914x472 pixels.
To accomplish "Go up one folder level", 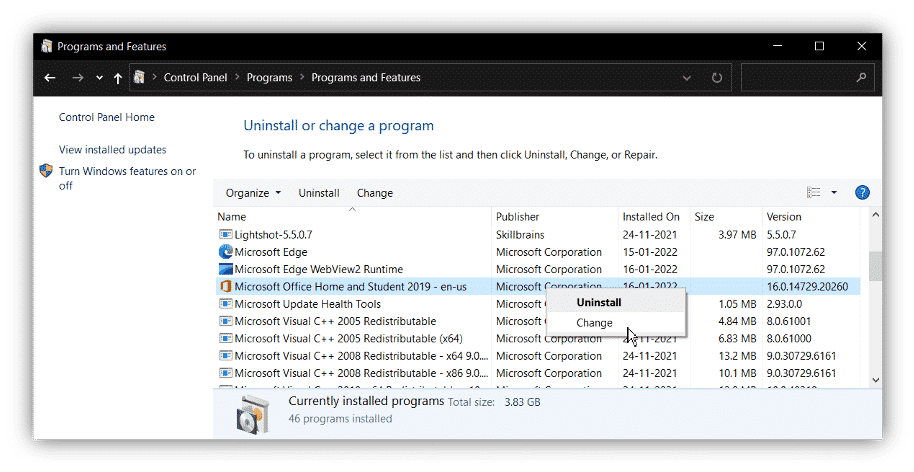I will (118, 78).
